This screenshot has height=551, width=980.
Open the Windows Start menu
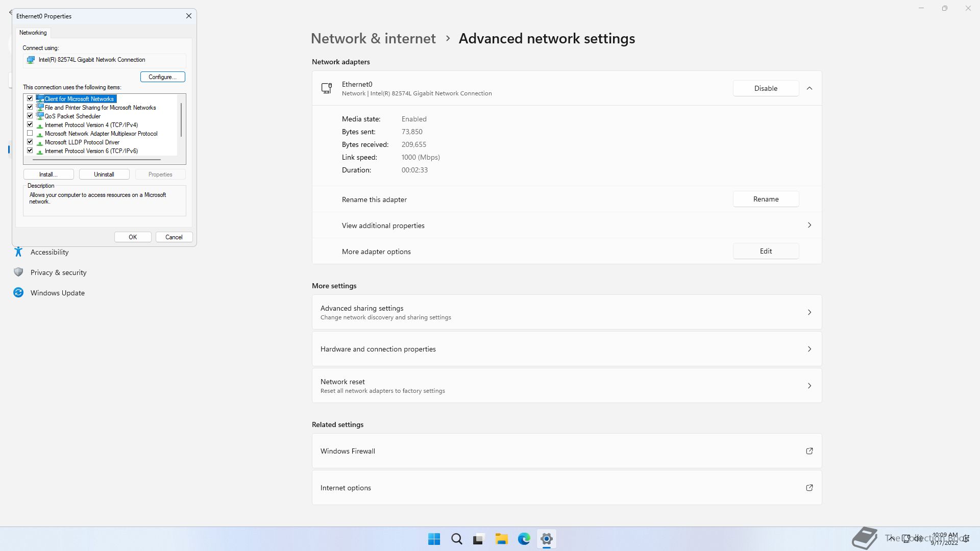(434, 539)
